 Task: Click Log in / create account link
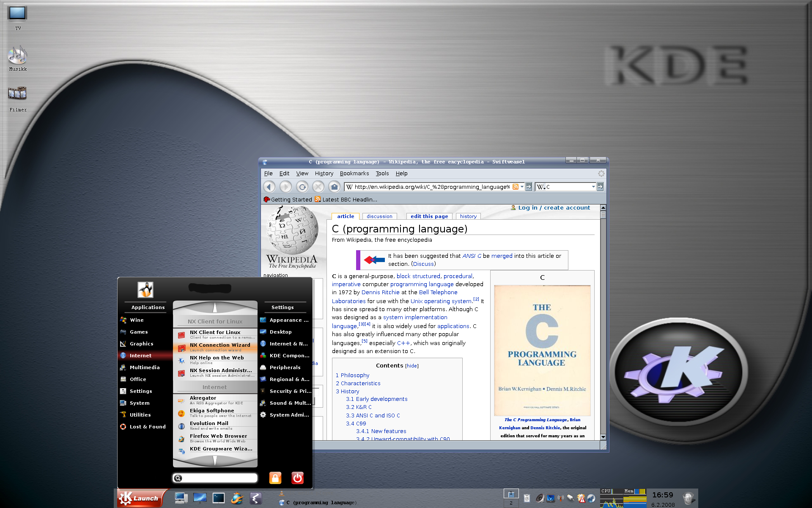tap(554, 207)
